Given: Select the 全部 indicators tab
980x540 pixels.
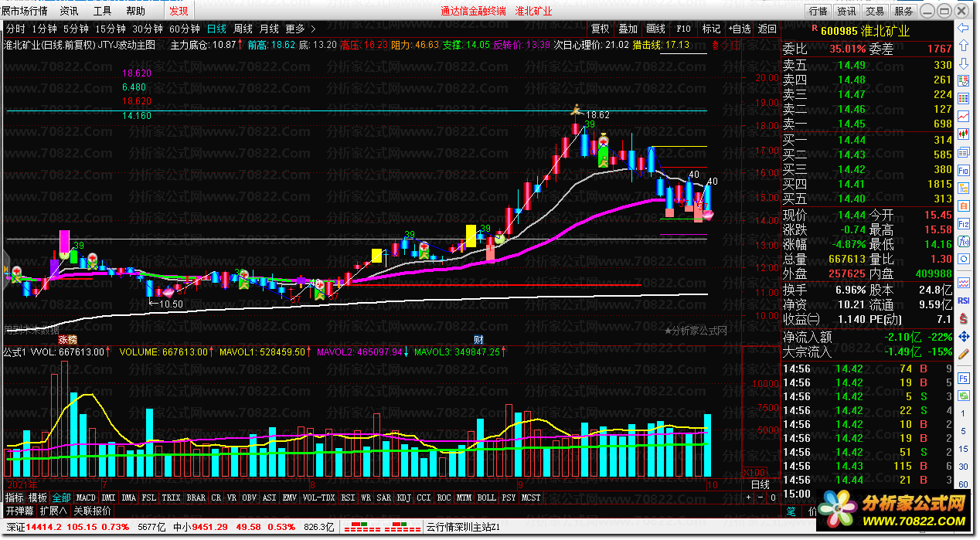Looking at the screenshot, I should [61, 498].
